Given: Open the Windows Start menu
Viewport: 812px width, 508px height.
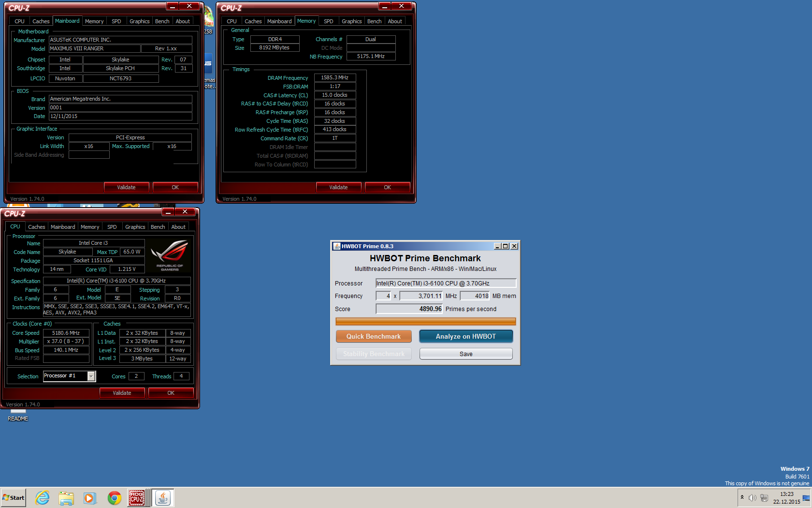Looking at the screenshot, I should pyautogui.click(x=13, y=498).
